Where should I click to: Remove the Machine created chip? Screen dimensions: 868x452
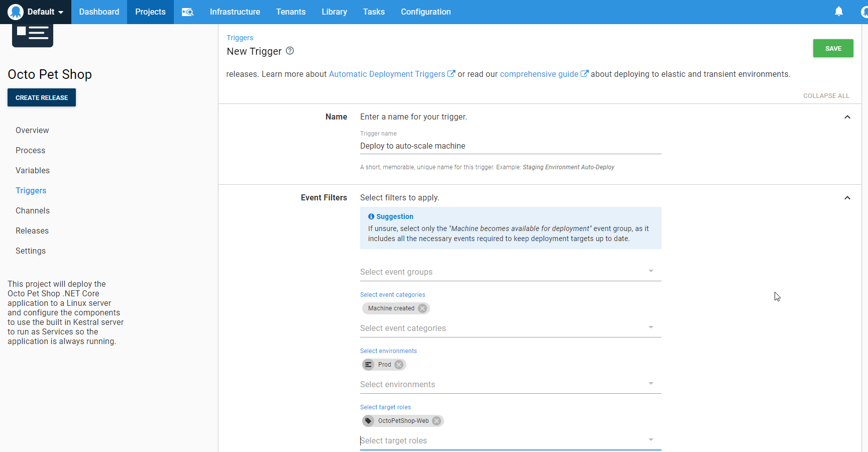pos(422,308)
